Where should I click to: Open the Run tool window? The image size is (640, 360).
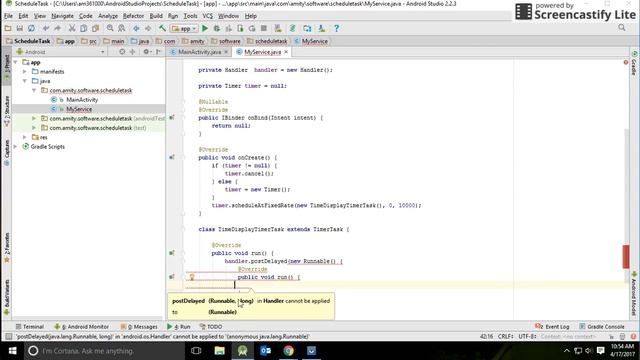pyautogui.click(x=179, y=327)
